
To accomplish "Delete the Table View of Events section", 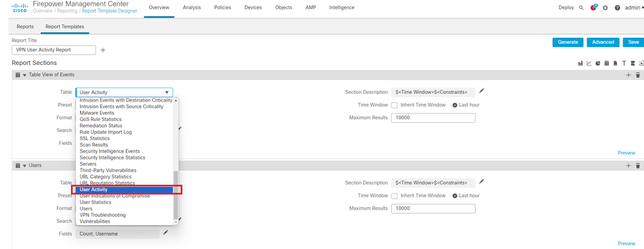I will [x=638, y=75].
